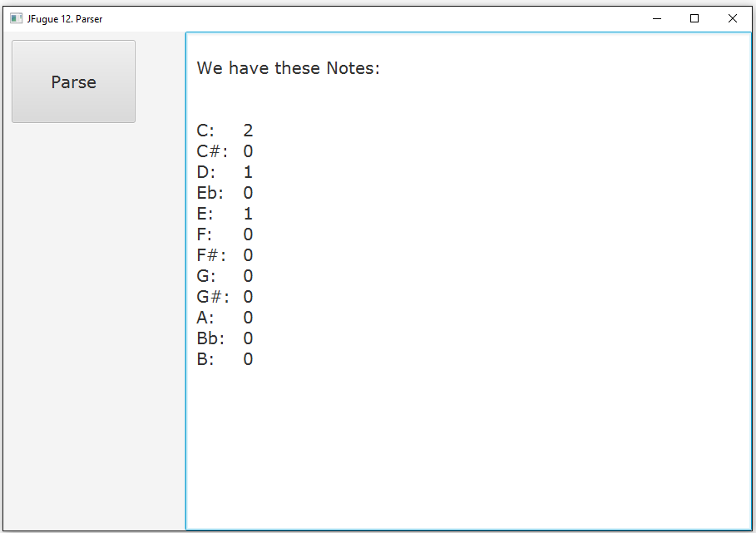Viewport: 756px width, 533px height.
Task: Close the JFugue Parser window
Action: [x=733, y=19]
